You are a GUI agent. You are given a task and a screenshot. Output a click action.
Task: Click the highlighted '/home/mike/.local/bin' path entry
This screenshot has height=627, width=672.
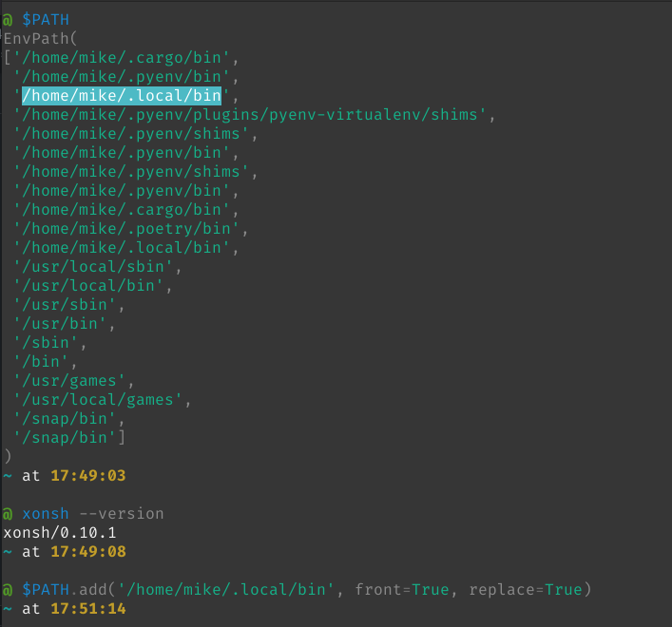[x=122, y=96]
